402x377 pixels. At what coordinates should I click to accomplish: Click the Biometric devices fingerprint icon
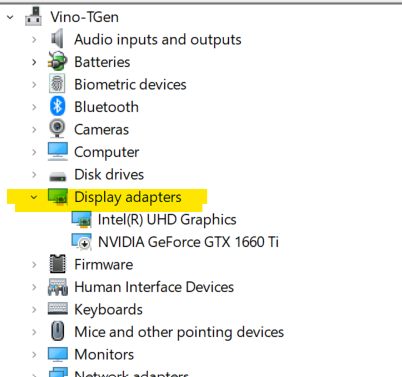pyautogui.click(x=57, y=84)
